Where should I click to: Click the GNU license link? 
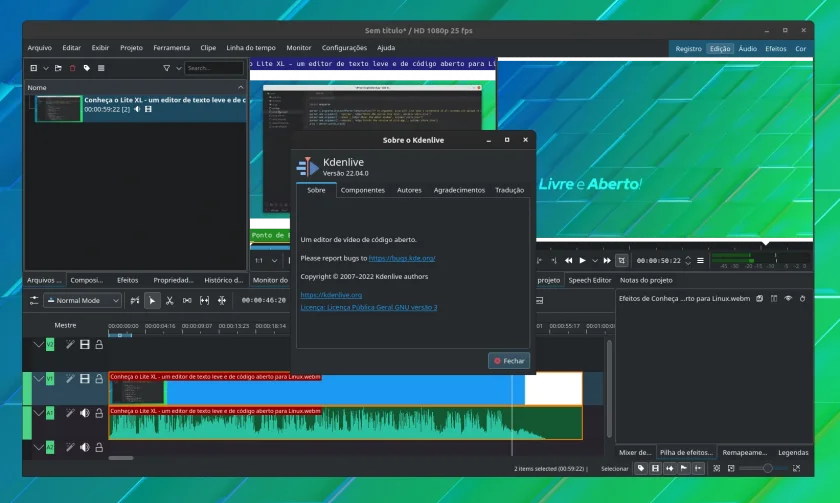(x=369, y=307)
